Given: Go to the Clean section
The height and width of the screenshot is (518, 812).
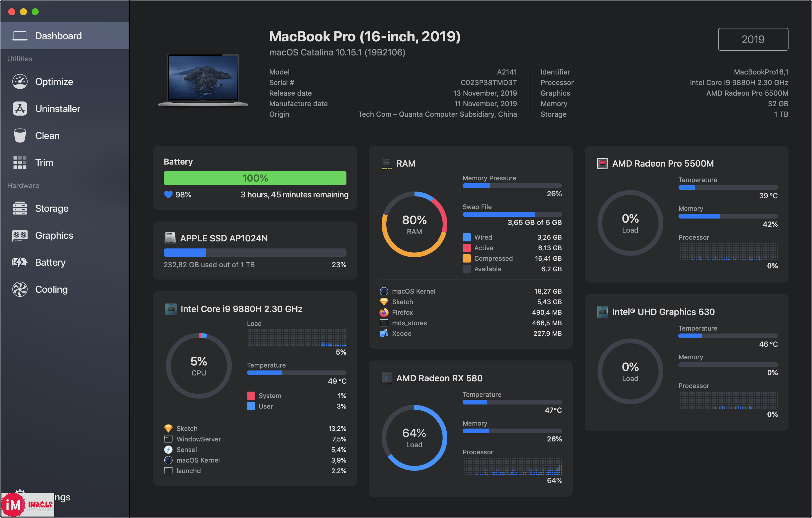Looking at the screenshot, I should [x=65, y=136].
